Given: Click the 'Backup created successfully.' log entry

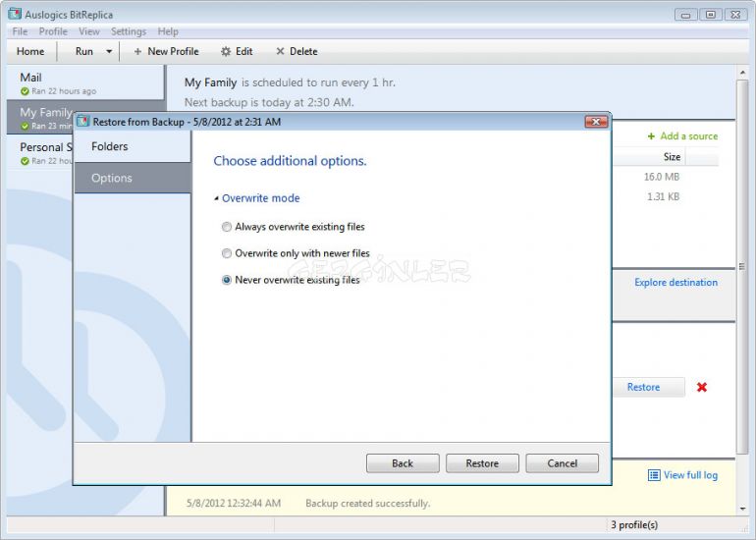Looking at the screenshot, I should (x=368, y=504).
